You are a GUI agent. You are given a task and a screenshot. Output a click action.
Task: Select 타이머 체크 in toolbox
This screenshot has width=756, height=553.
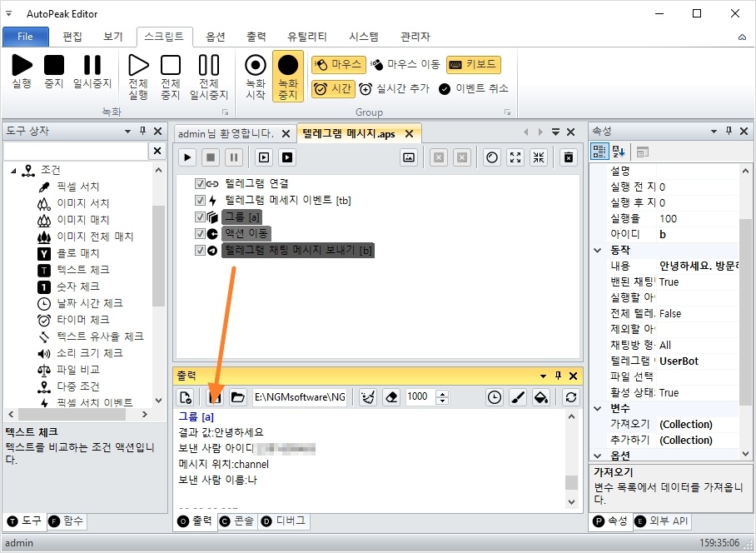click(83, 320)
